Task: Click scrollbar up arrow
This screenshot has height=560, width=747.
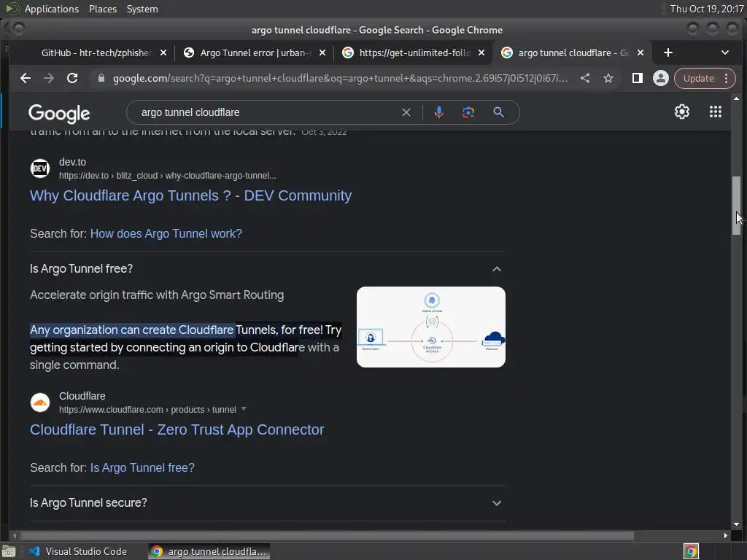Action: point(737,98)
